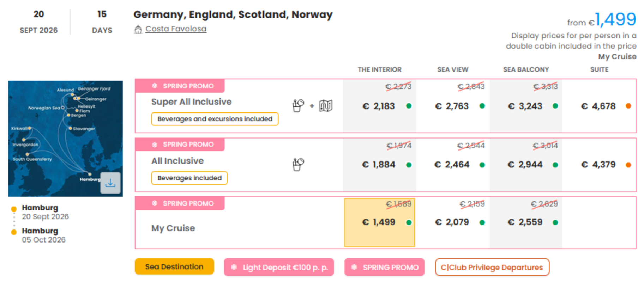Screen dimensions: 644x282
Task: Select Super All Inclusive Sea View € 2,763
Action: coord(452,106)
